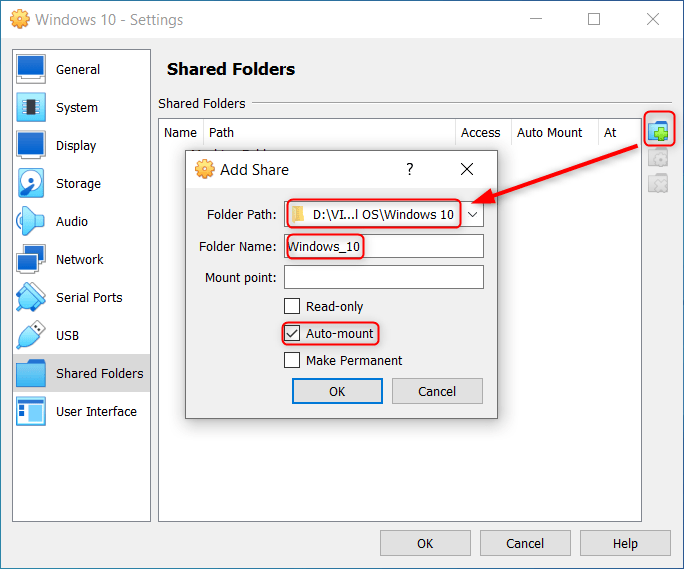Uncheck the Auto-mount checkbox
684x569 pixels.
point(292,333)
